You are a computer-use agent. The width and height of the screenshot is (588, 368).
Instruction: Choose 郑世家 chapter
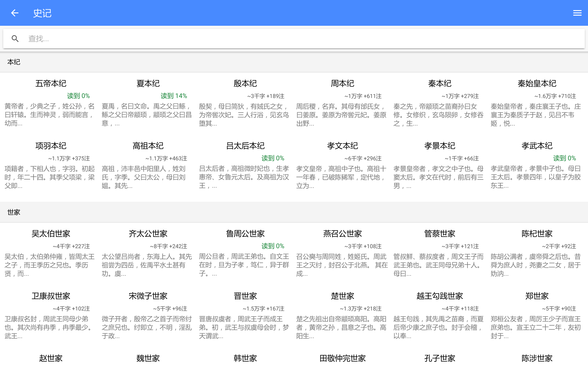[x=537, y=296]
